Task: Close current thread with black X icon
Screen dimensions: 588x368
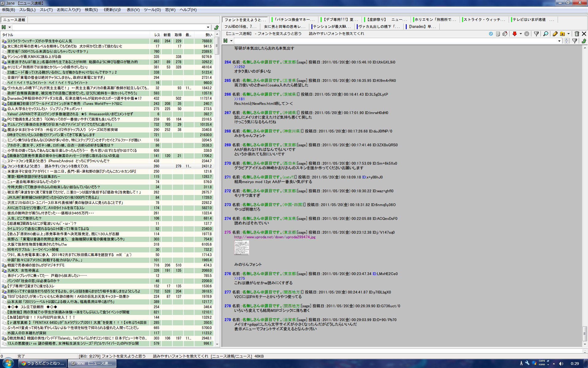Action: click(x=584, y=34)
